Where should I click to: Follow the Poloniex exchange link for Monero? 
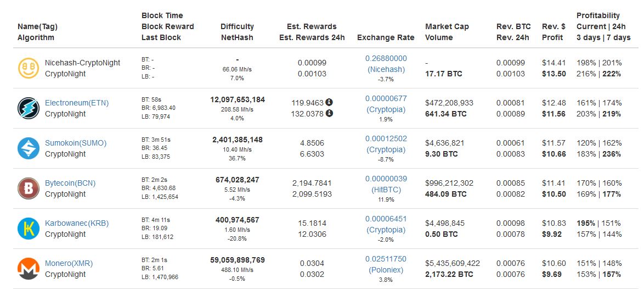(x=386, y=270)
